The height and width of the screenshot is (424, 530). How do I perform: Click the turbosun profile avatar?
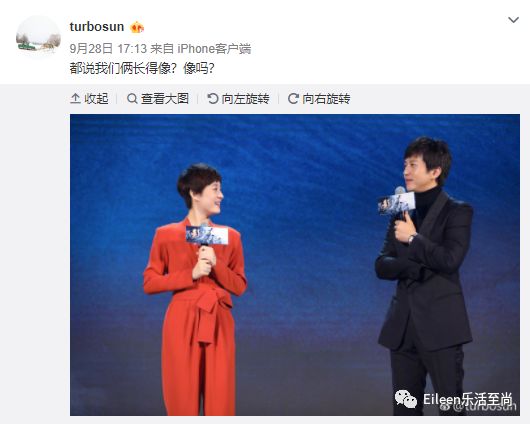[x=38, y=37]
